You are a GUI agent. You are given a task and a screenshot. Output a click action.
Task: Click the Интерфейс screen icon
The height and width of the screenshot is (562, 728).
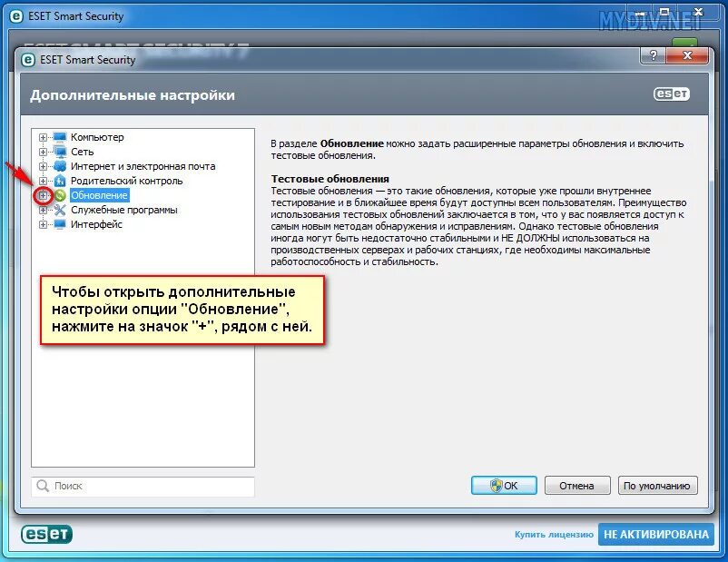[60, 224]
